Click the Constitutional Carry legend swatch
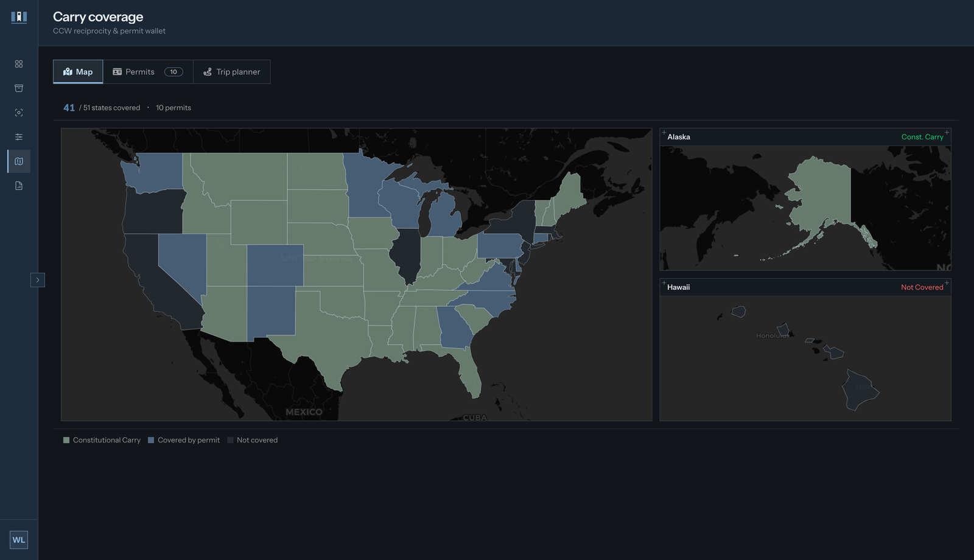 tap(66, 440)
